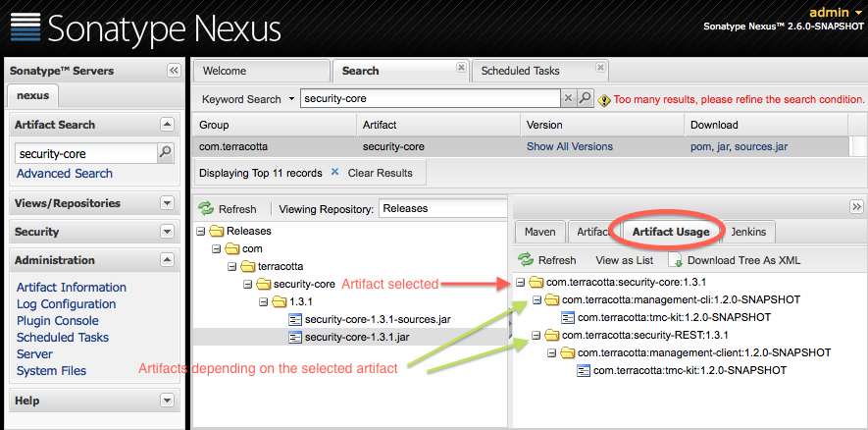The height and width of the screenshot is (430, 868).
Task: Expand the Security panel
Action: point(167,231)
